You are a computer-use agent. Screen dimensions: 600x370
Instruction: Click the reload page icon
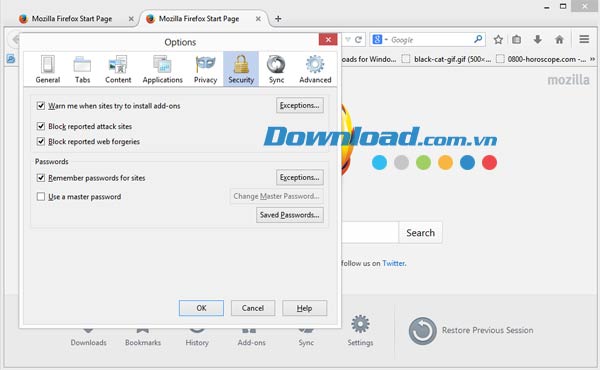(358, 39)
